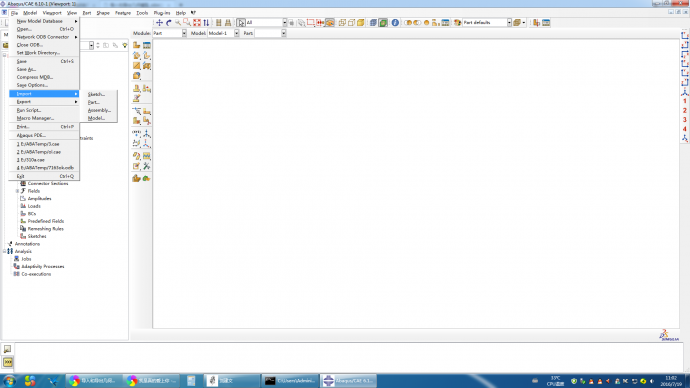
Task: Click the Create Datum Point tool
Action: (x=137, y=133)
